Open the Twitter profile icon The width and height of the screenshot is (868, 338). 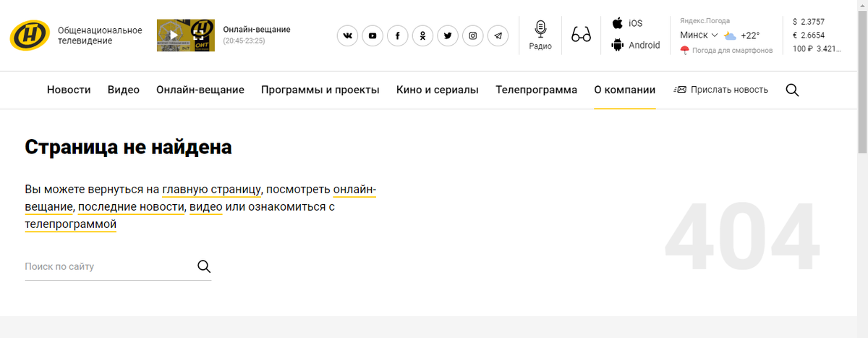448,35
